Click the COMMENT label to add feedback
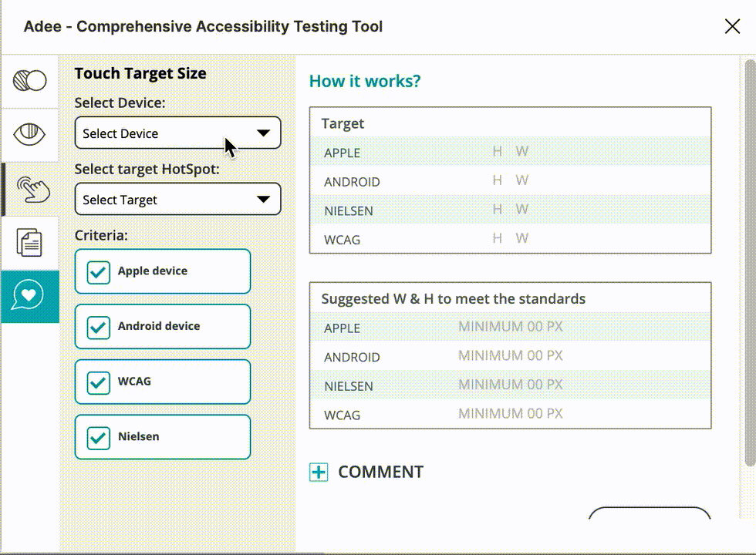Image resolution: width=756 pixels, height=555 pixels. (380, 472)
